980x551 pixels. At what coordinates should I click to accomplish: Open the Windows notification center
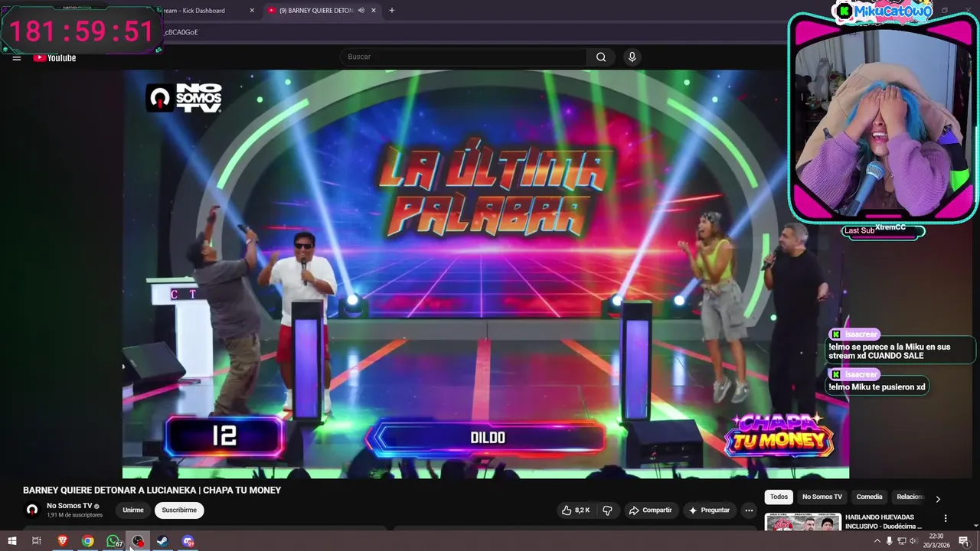(964, 541)
